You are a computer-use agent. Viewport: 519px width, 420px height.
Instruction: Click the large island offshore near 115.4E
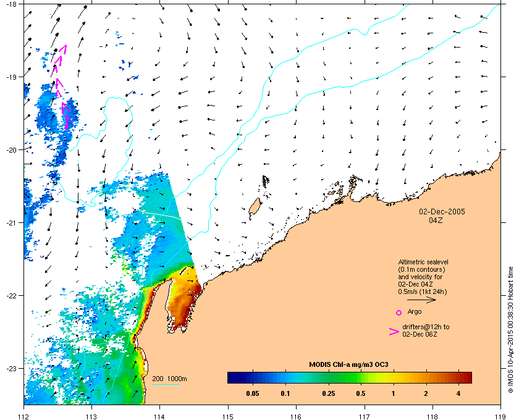point(254,207)
